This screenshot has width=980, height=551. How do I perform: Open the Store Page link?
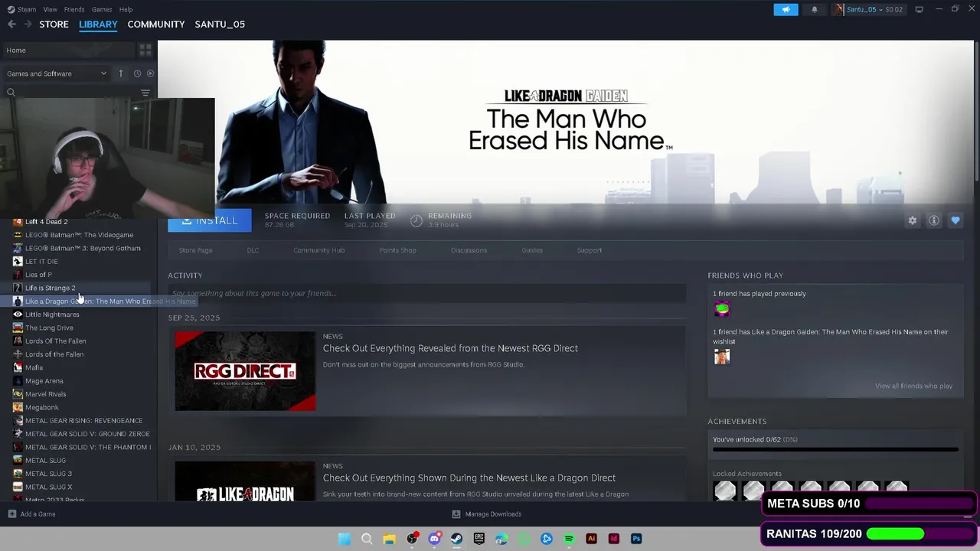[195, 250]
